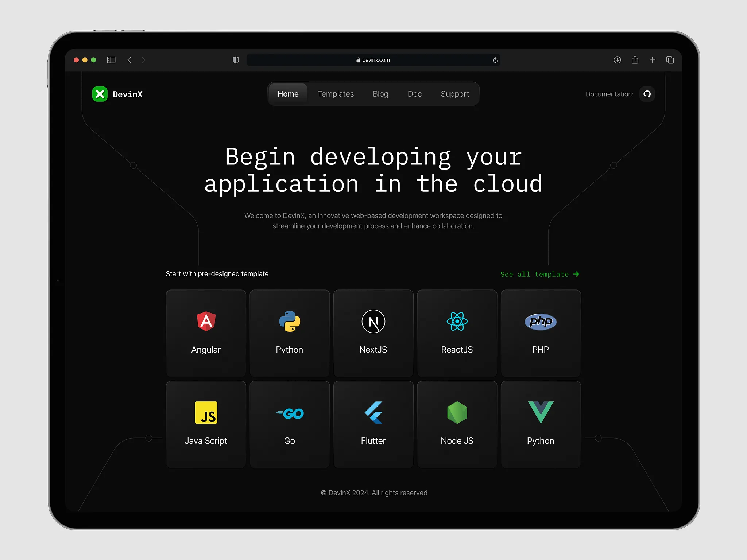Click the DevinX 2024 copyright text
The image size is (747, 560).
point(374,493)
